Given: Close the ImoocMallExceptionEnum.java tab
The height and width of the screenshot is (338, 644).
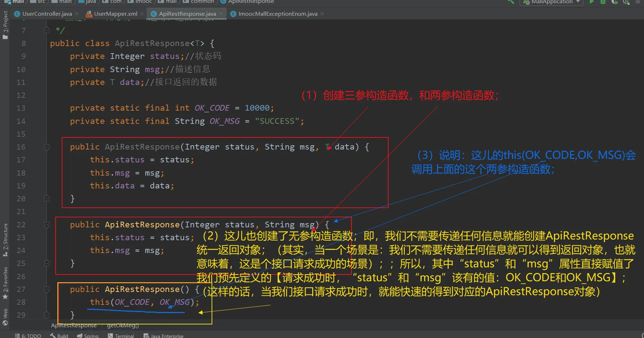Looking at the screenshot, I should pyautogui.click(x=322, y=14).
